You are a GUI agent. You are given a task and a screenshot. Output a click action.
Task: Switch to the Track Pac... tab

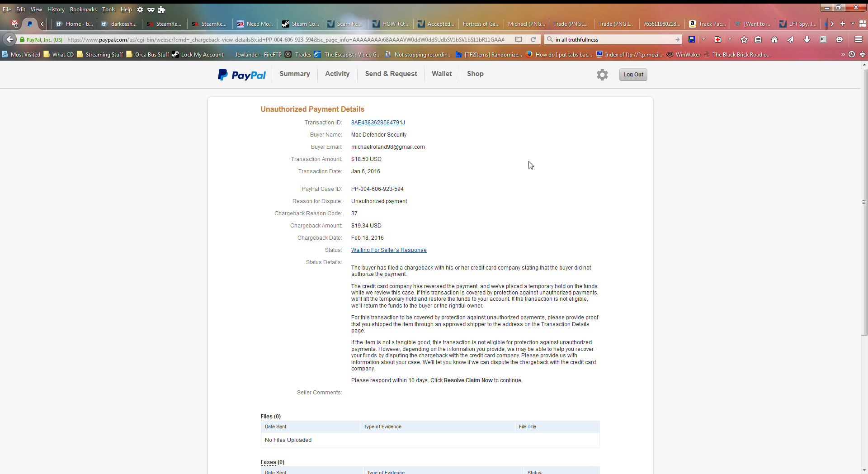click(x=708, y=24)
